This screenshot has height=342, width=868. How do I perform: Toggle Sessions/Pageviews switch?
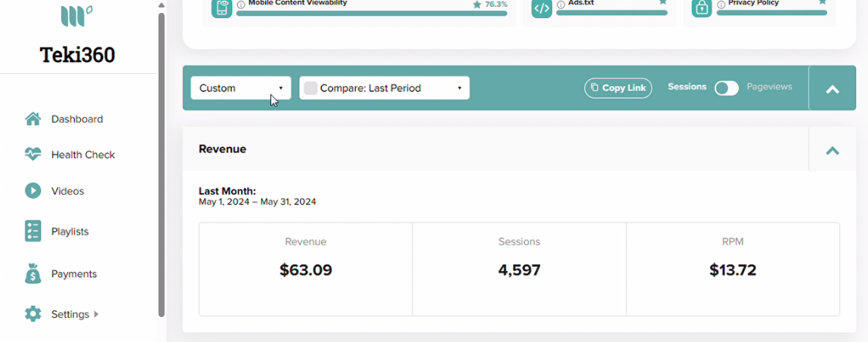tap(726, 88)
